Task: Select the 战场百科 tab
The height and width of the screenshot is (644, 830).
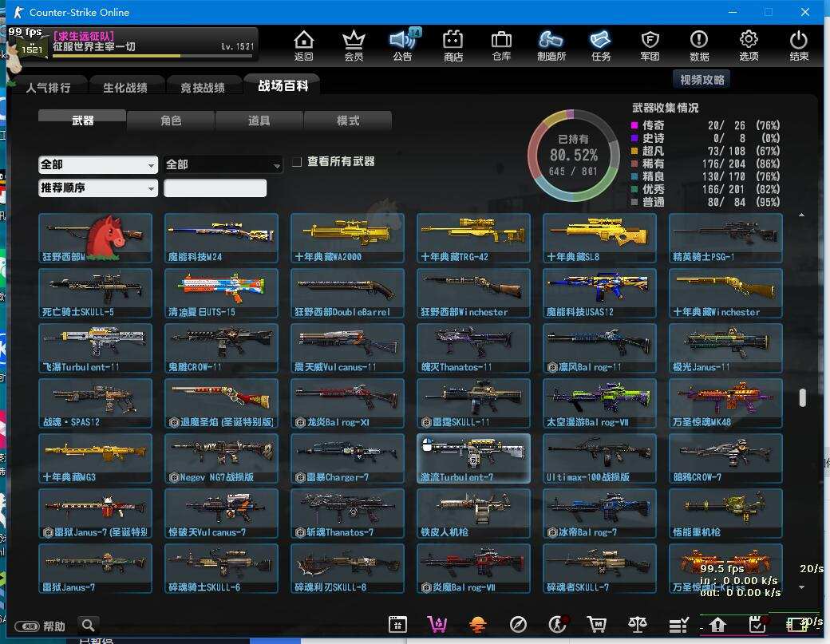Action: [x=283, y=85]
